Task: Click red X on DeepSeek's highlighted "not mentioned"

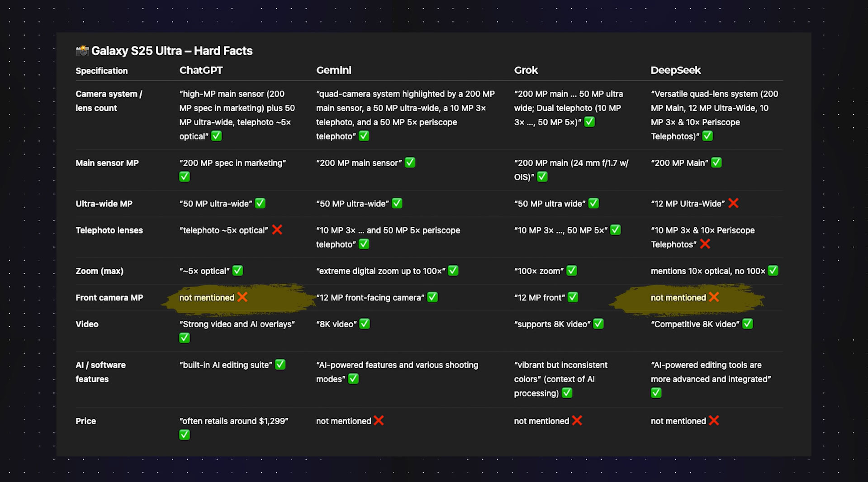Action: click(x=714, y=297)
